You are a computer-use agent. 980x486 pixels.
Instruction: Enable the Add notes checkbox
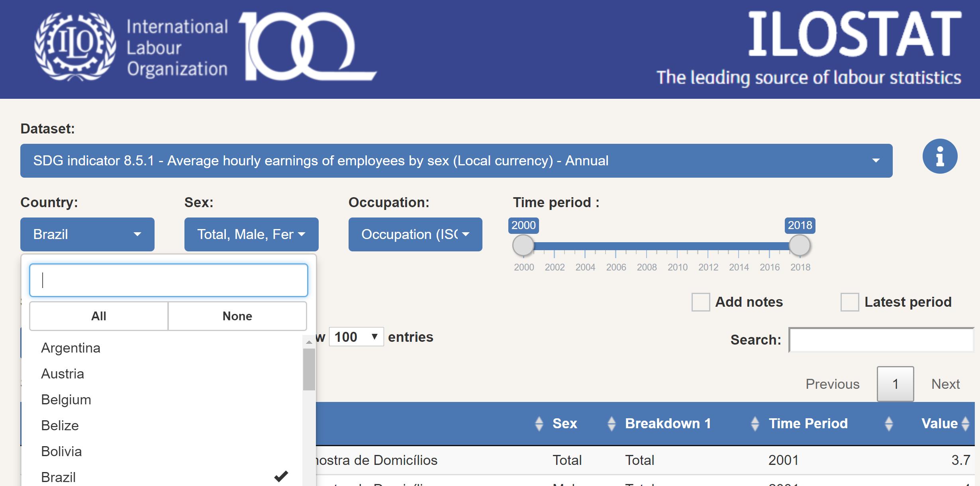tap(701, 302)
